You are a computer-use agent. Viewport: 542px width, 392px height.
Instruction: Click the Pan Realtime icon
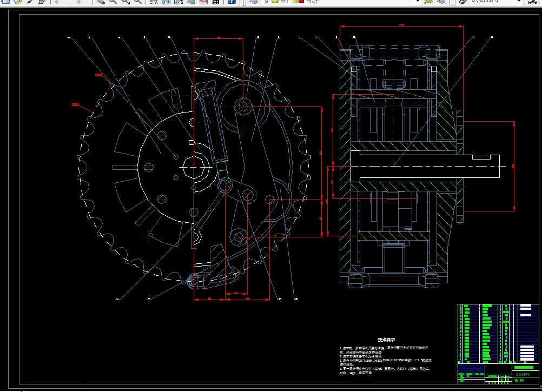[x=101, y=2]
